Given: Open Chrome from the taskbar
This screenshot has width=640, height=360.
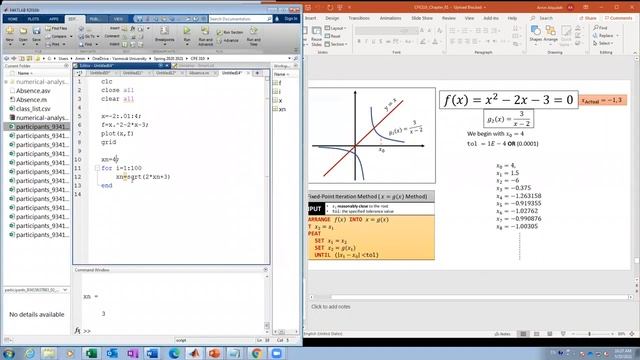Looking at the screenshot, I should pos(256,353).
